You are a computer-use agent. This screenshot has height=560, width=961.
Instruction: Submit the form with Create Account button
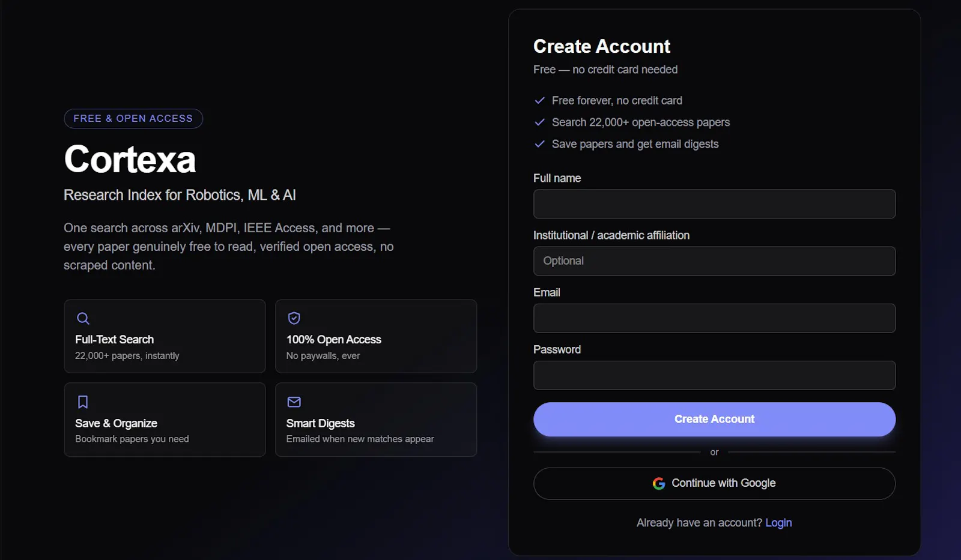(714, 419)
